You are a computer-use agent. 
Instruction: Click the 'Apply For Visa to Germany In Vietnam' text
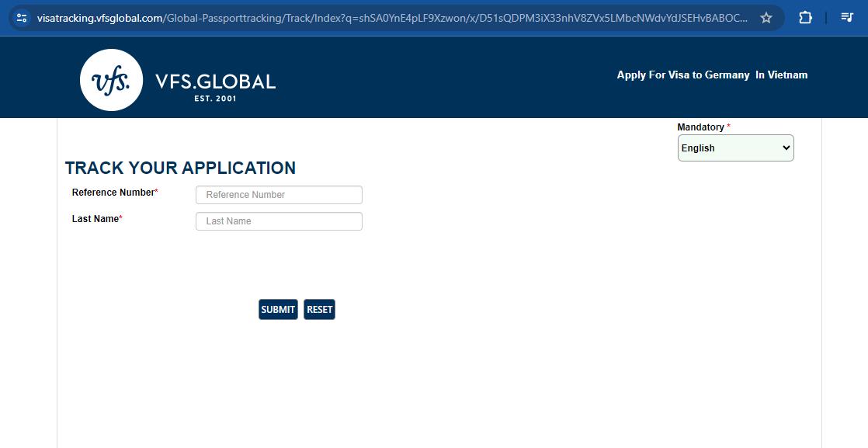pyautogui.click(x=712, y=75)
